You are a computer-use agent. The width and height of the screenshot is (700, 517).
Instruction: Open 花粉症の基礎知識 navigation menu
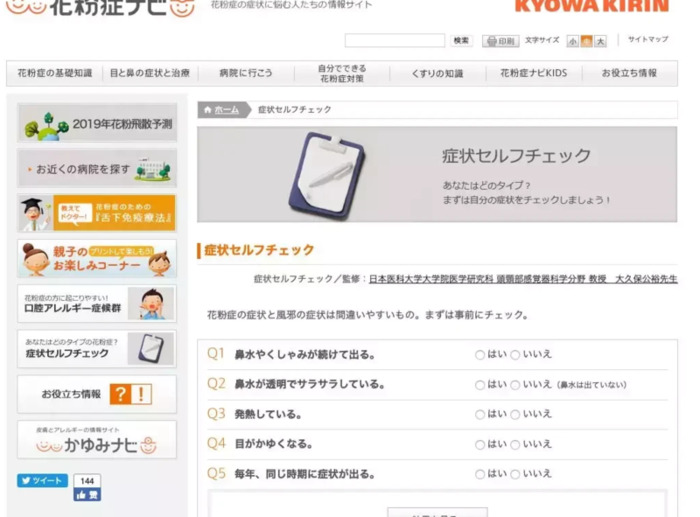(x=54, y=73)
